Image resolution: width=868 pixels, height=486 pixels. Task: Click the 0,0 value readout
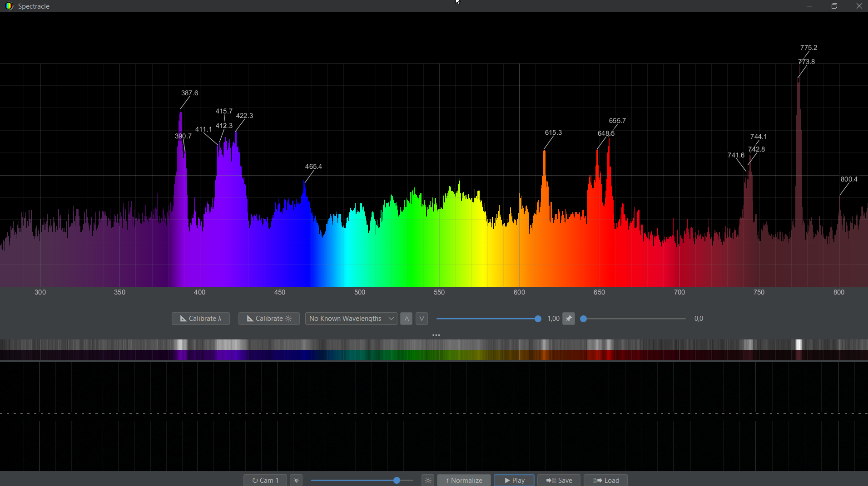(x=699, y=319)
